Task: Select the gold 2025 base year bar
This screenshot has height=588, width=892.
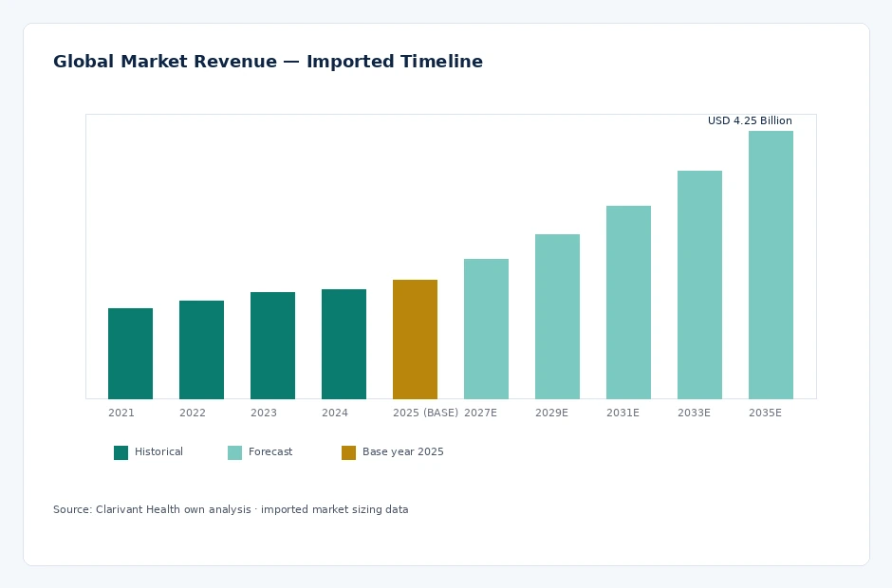Action: [415, 340]
